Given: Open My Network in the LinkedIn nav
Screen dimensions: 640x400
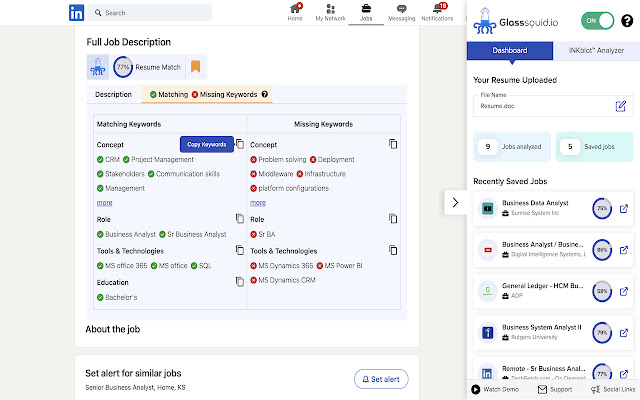Looking at the screenshot, I should (331, 12).
